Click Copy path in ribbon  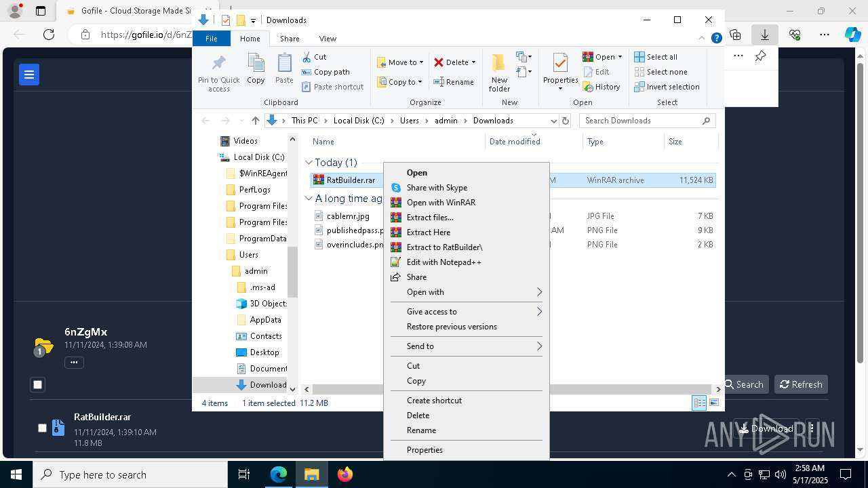tap(325, 72)
